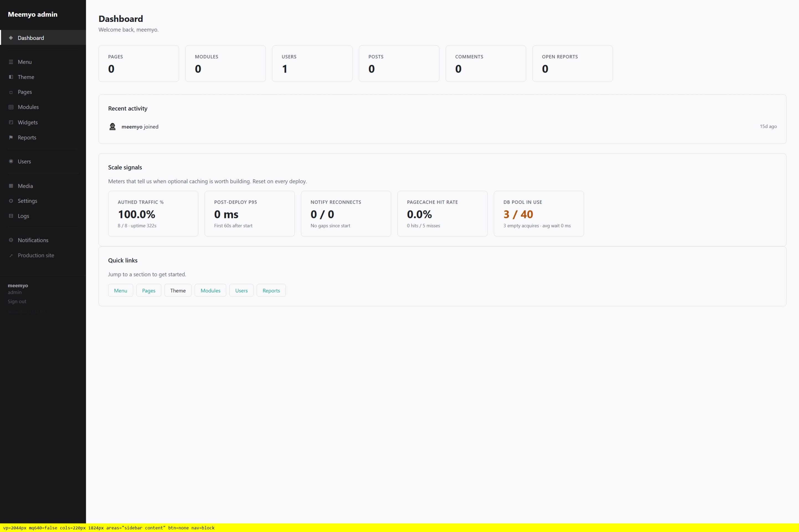This screenshot has height=532, width=799.
Task: Click the Meemyo admin title
Action: coord(33,14)
